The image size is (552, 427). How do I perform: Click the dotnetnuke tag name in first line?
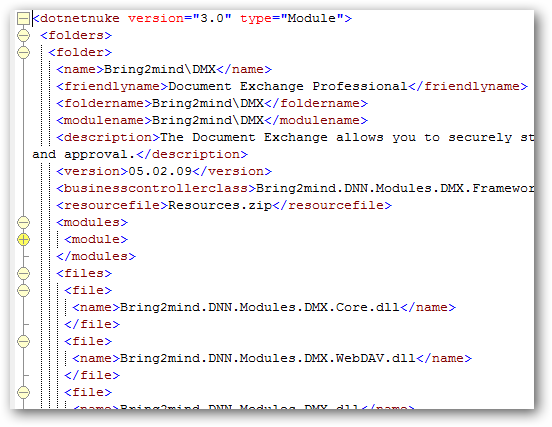[x=80, y=18]
